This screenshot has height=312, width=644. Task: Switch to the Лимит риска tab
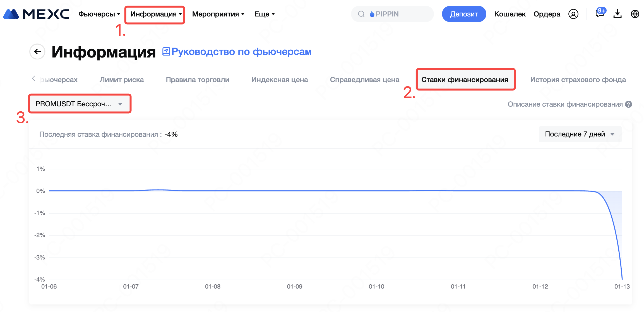122,80
